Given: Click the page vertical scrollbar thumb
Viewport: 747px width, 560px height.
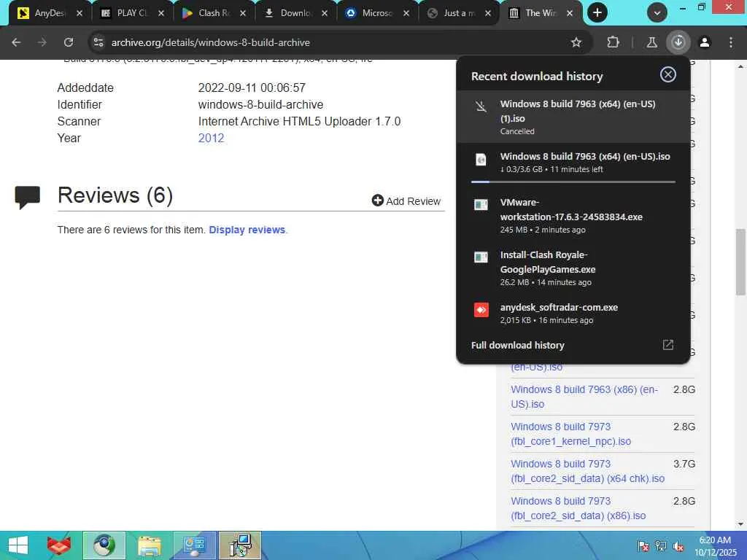Looking at the screenshot, I should click(740, 262).
